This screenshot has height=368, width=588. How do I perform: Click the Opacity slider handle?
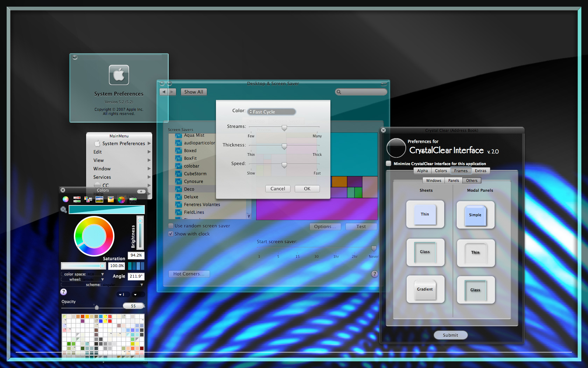pos(97,307)
